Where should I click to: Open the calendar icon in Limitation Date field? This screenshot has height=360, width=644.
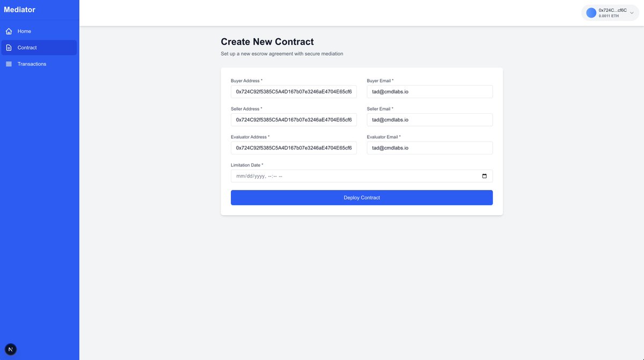[484, 175]
